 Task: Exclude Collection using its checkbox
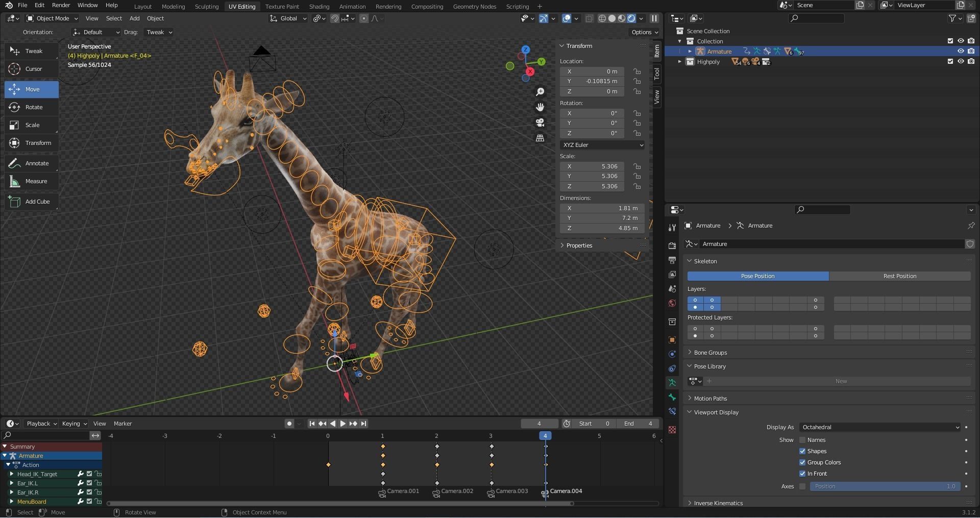[x=950, y=41]
